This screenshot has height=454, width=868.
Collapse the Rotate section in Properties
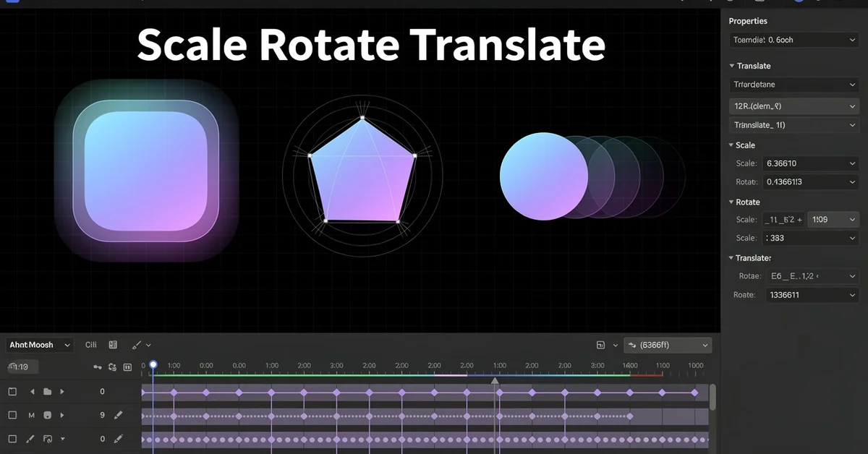pos(731,202)
